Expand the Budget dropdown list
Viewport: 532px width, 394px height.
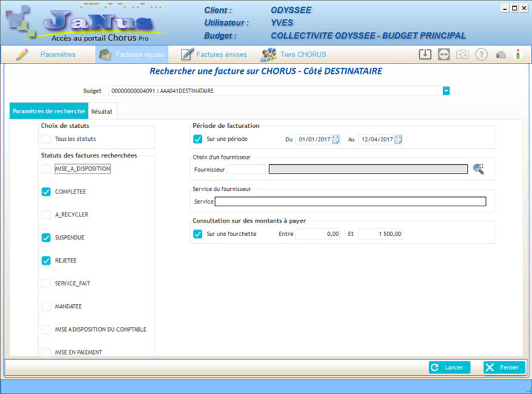click(x=446, y=91)
